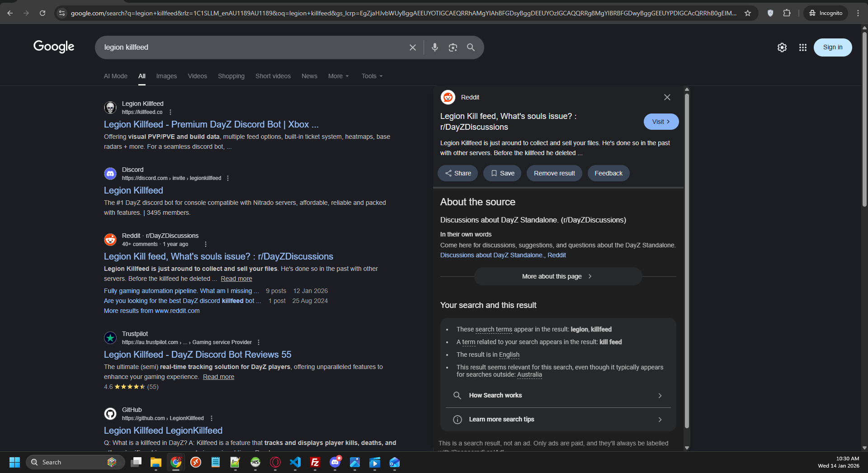Image resolution: width=868 pixels, height=473 pixels.
Task: Open FileZilla from the taskbar
Action: click(315, 462)
